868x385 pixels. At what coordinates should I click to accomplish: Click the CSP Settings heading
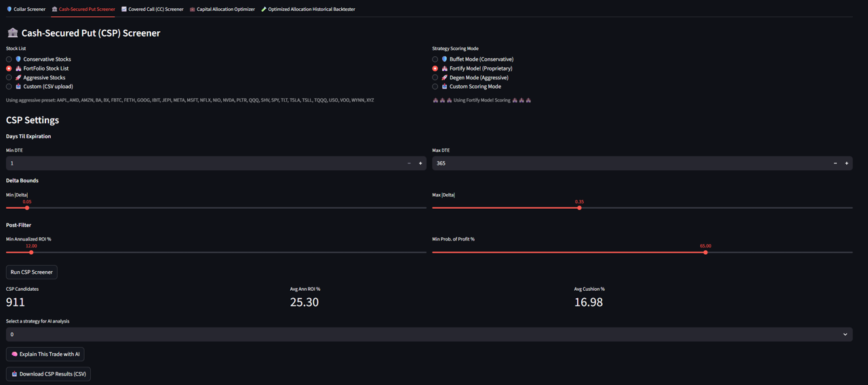pos(33,120)
